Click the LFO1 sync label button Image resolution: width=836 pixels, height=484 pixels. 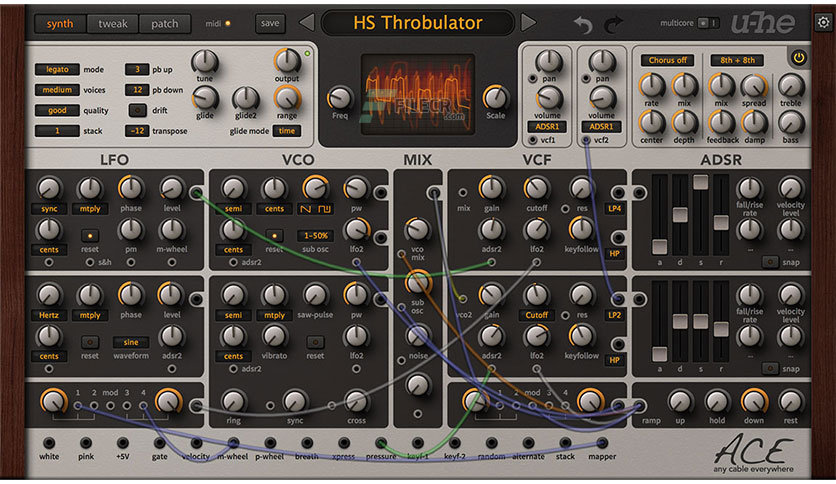(49, 208)
